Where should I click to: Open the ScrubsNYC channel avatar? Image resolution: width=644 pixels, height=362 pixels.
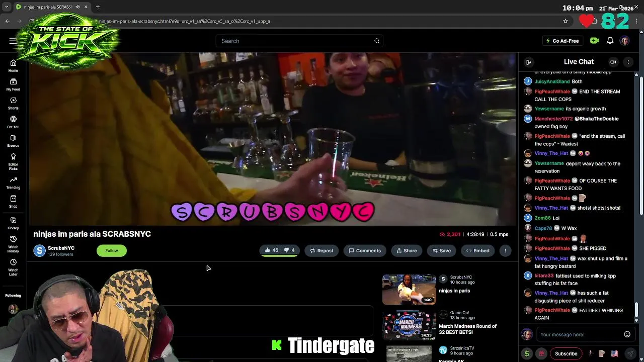click(x=39, y=250)
